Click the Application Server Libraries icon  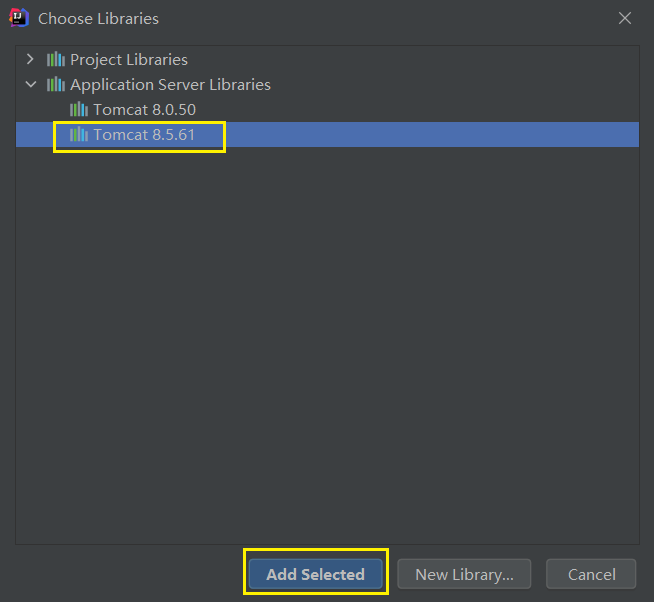pyautogui.click(x=55, y=85)
